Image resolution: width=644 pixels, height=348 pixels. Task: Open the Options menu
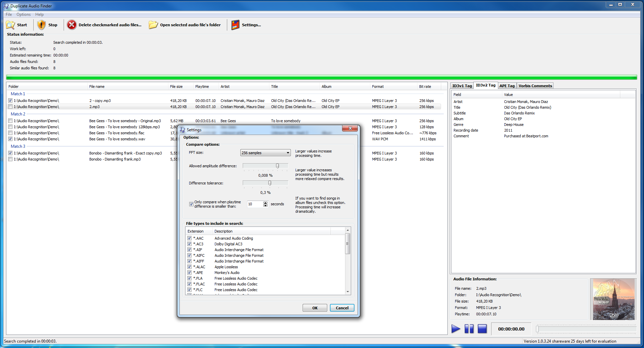tap(24, 14)
